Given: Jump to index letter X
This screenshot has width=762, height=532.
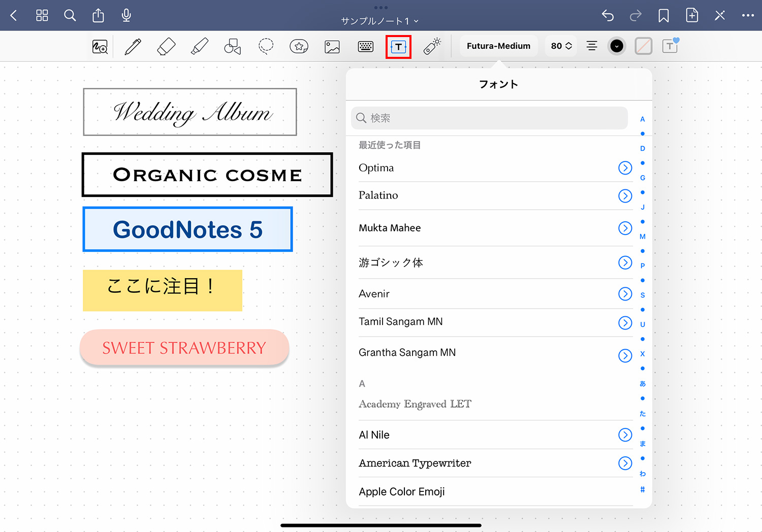Looking at the screenshot, I should tap(643, 354).
